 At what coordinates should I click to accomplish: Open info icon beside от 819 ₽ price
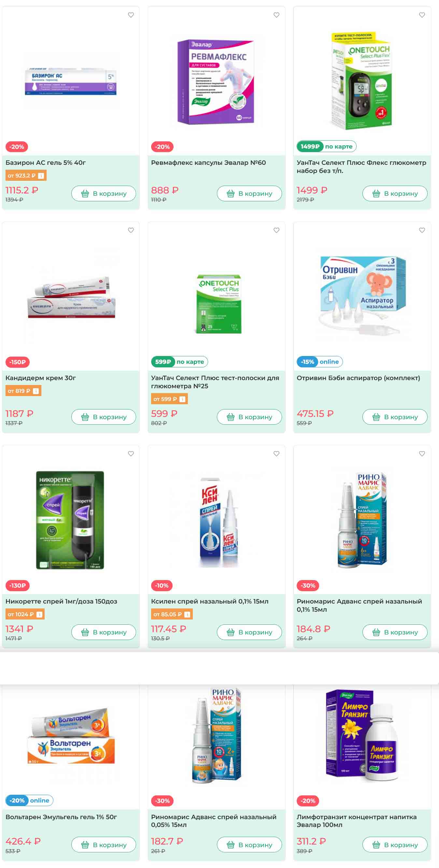36,391
